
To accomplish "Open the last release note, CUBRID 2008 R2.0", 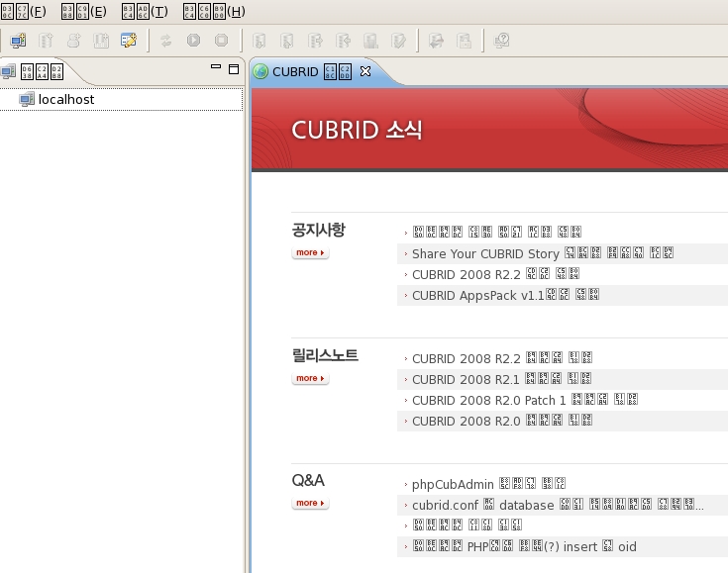I will (x=502, y=422).
